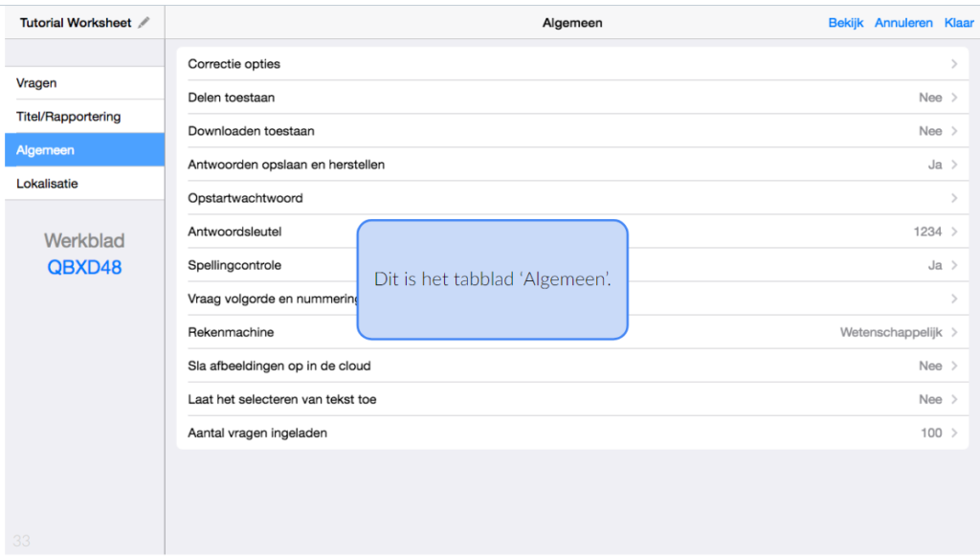The image size is (980, 556).
Task: Tap the Klaar button
Action: (959, 23)
